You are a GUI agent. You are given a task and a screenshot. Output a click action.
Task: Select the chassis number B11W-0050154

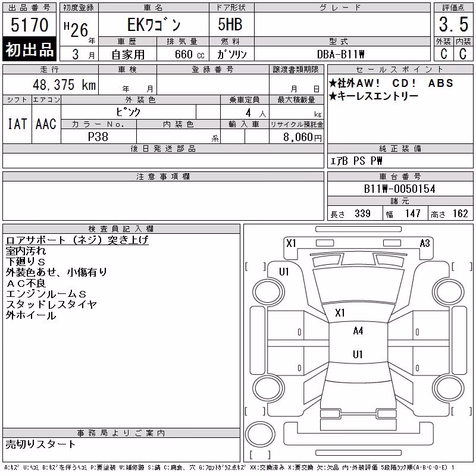tap(400, 189)
